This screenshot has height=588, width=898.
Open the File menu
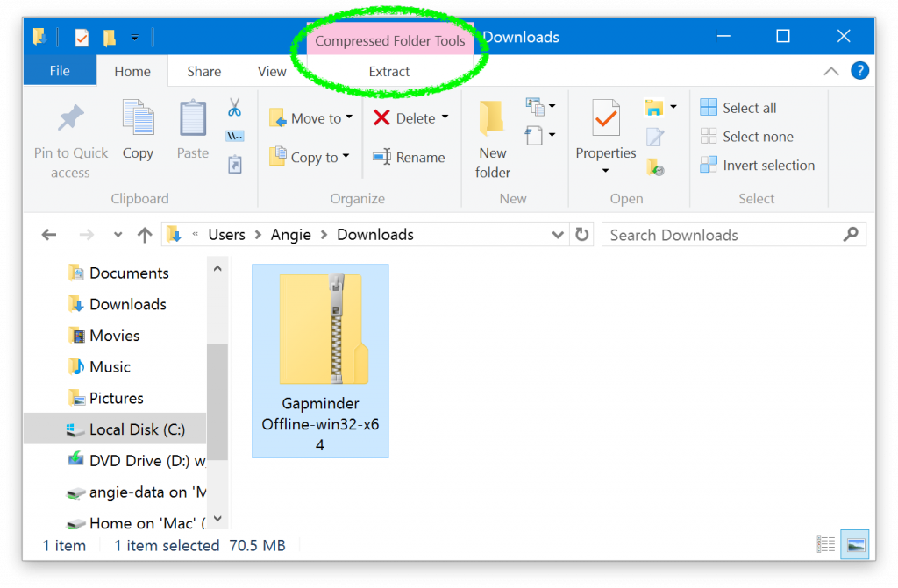pos(60,71)
